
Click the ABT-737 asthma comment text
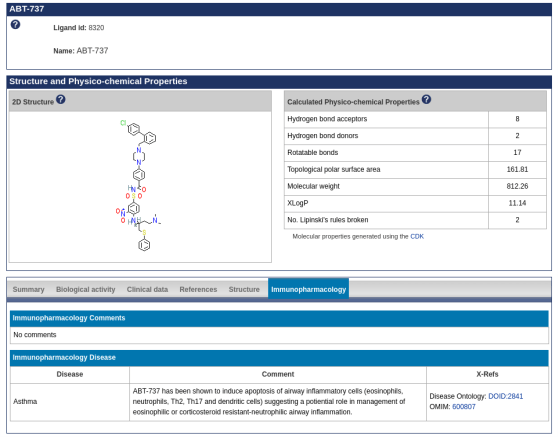point(269,402)
